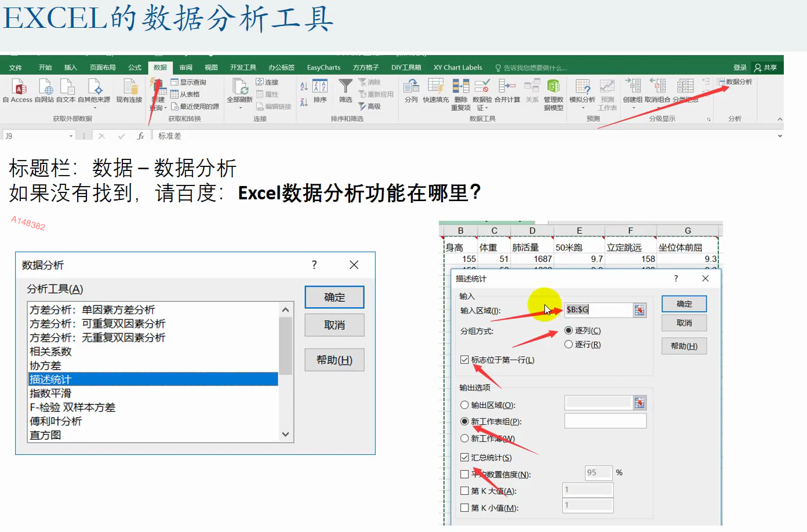Image resolution: width=807 pixels, height=532 pixels.
Task: Click the 分类汇总 subtotal icon
Action: point(685,86)
